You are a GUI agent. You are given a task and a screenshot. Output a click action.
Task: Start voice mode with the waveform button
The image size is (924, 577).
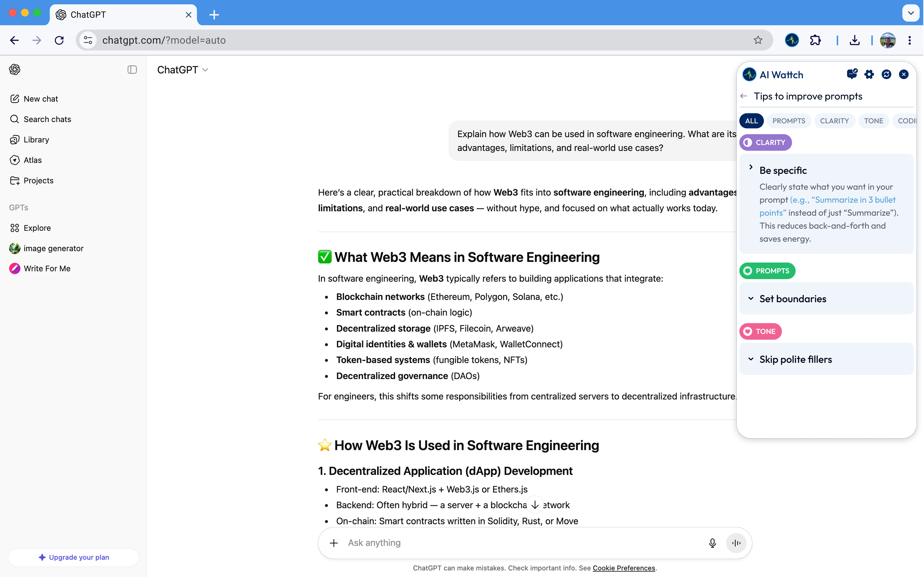[736, 543]
